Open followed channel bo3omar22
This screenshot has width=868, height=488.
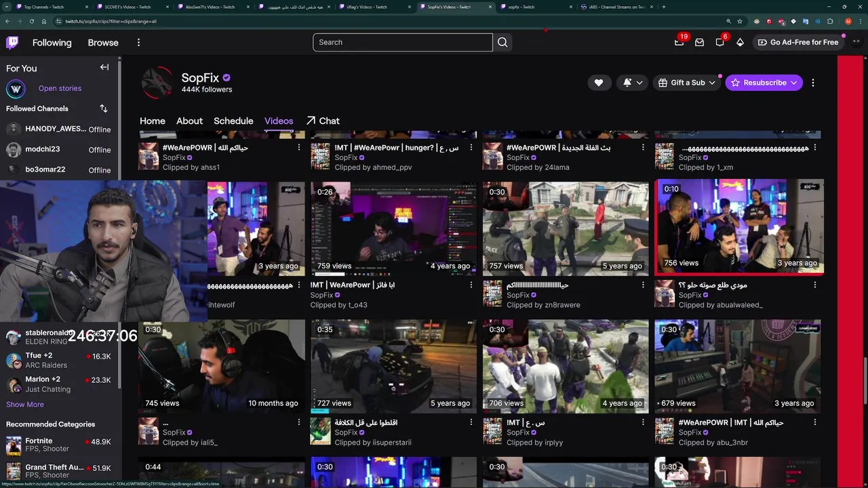click(58, 169)
